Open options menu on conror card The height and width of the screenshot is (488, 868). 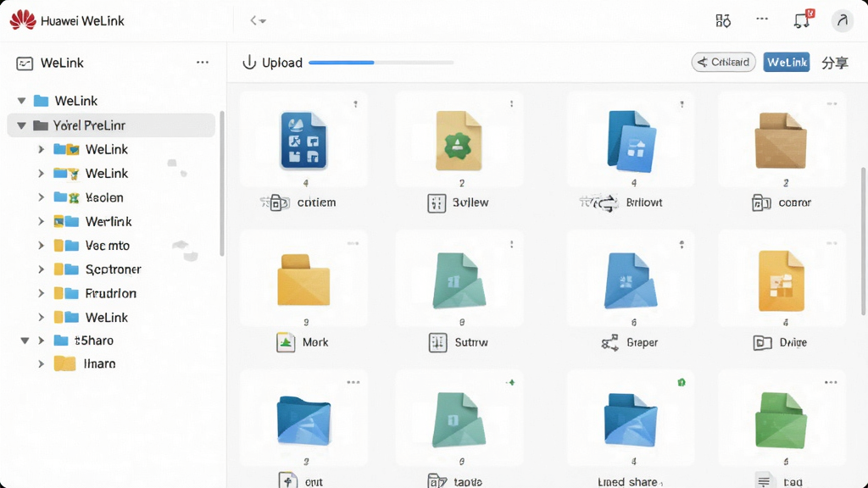pos(832,103)
